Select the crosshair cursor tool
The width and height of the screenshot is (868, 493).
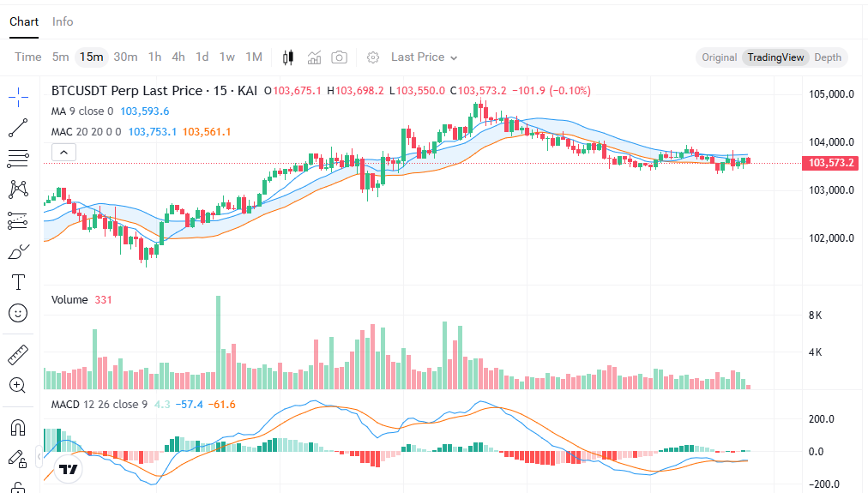[x=18, y=98]
